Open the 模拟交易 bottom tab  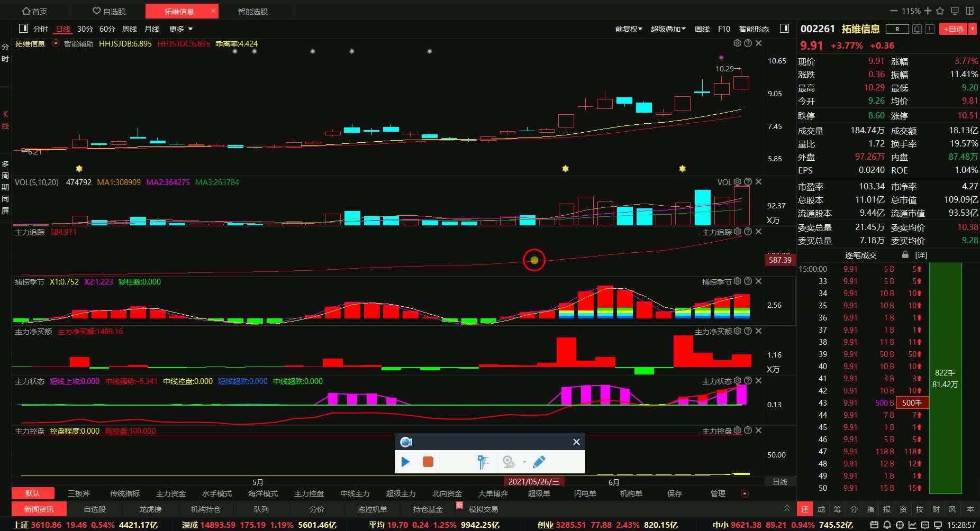484,509
